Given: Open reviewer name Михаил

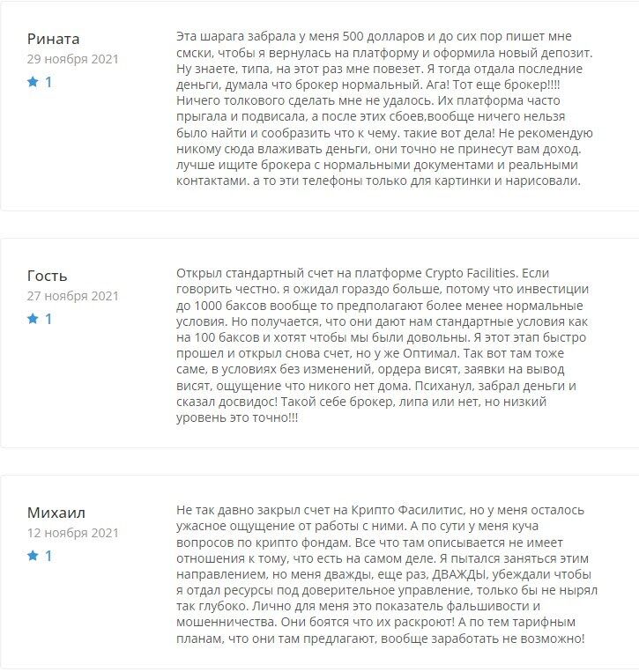Looking at the screenshot, I should pyautogui.click(x=56, y=513).
